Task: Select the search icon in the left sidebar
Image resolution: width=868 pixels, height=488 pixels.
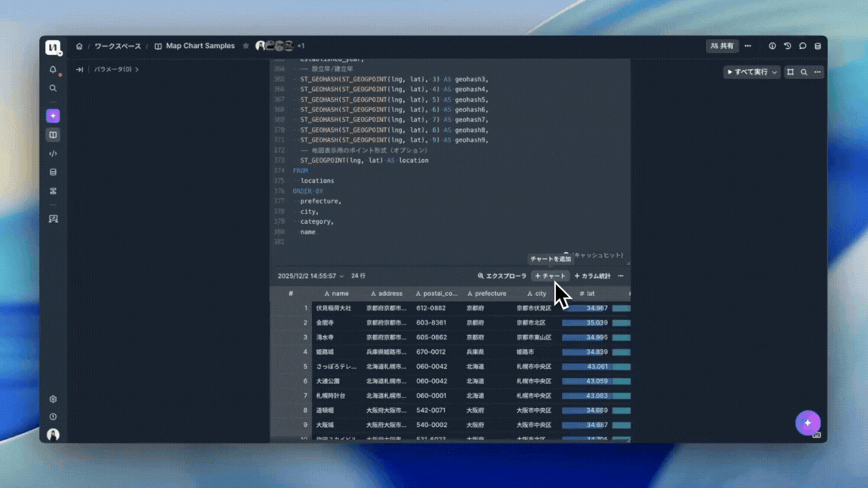Action: coord(53,88)
